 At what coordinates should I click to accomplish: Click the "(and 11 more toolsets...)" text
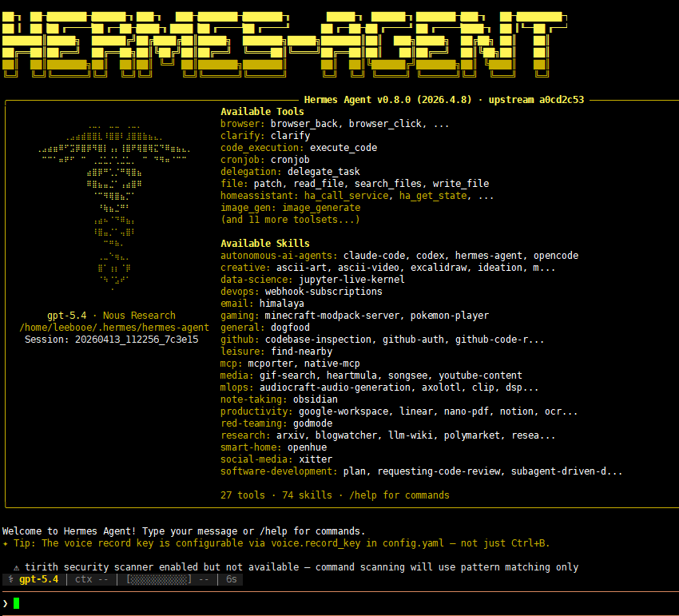point(290,220)
